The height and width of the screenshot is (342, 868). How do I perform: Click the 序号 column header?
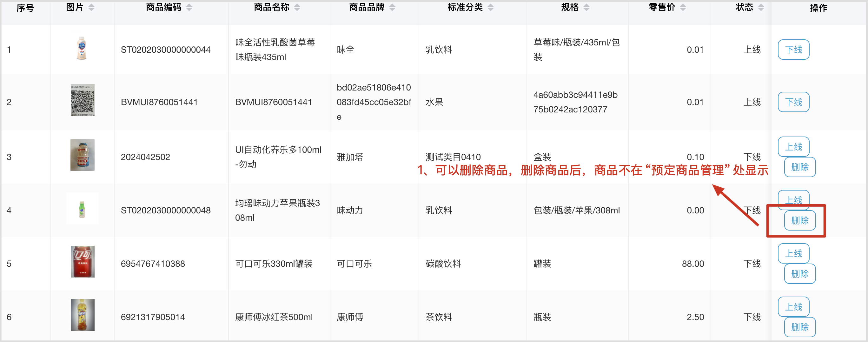(25, 8)
